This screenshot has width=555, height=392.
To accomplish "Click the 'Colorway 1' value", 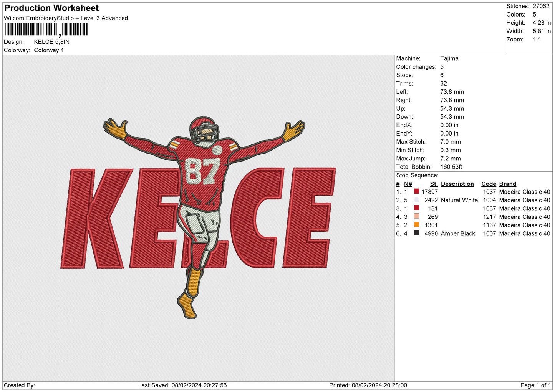I will [49, 50].
